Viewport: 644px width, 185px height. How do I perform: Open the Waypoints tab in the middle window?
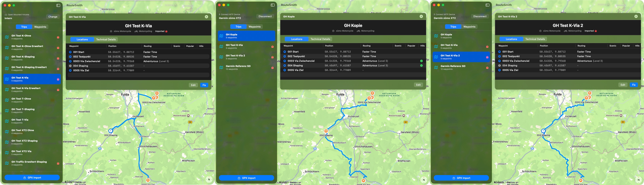pos(255,26)
